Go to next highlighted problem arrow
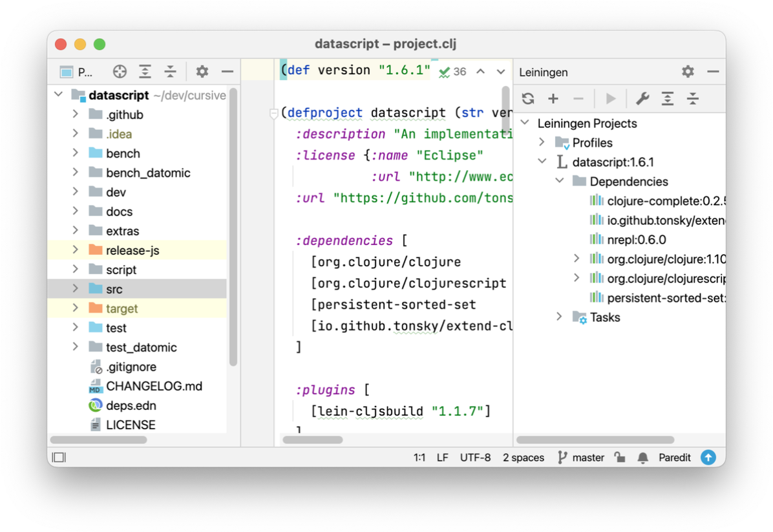The width and height of the screenshot is (773, 532). click(501, 72)
